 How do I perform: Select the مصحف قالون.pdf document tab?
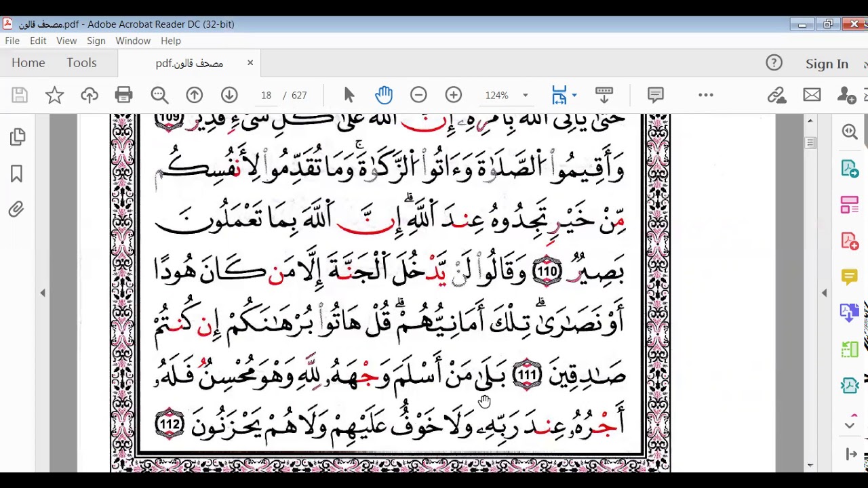pos(189,63)
